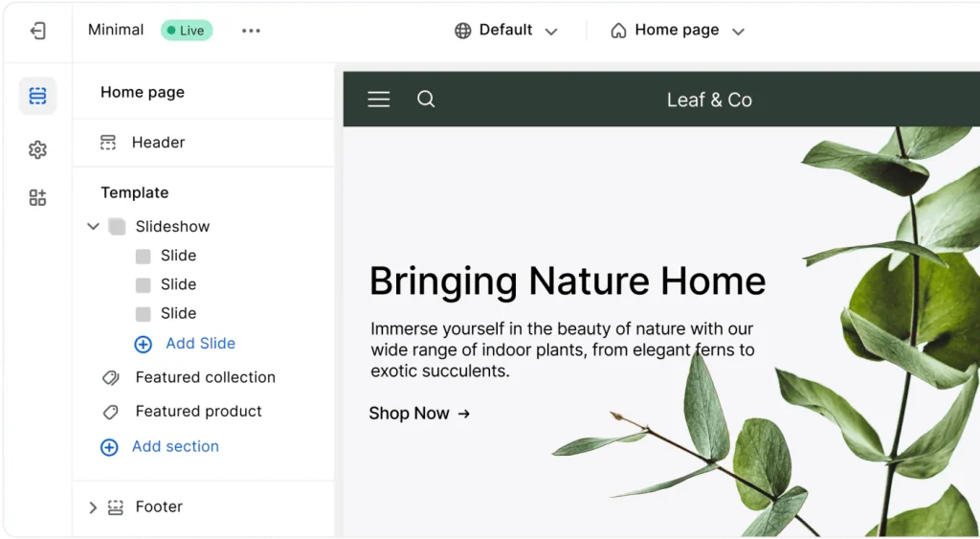This screenshot has height=539, width=980.
Task: Click the exit editor icon
Action: (x=37, y=31)
